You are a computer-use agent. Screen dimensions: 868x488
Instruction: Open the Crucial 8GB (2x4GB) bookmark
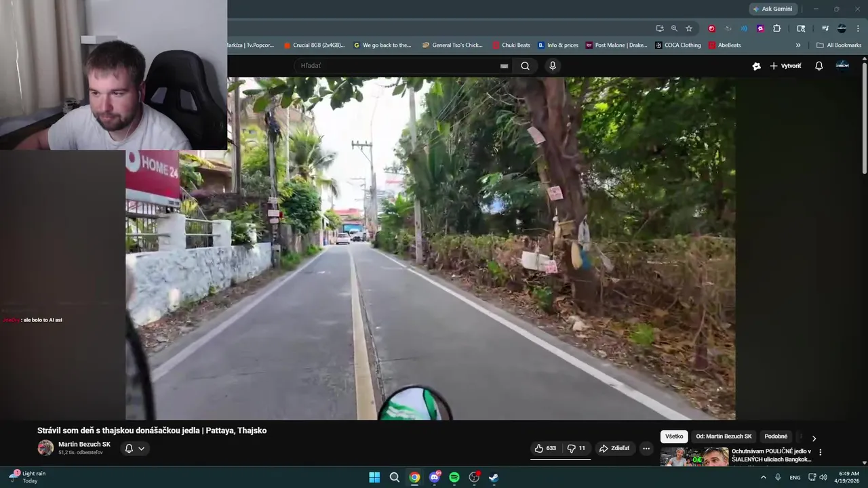pos(314,45)
